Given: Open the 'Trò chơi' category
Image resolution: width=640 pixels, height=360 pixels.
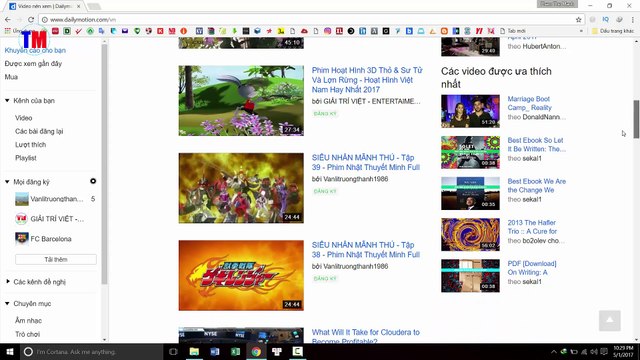Looking at the screenshot, I should (x=28, y=334).
